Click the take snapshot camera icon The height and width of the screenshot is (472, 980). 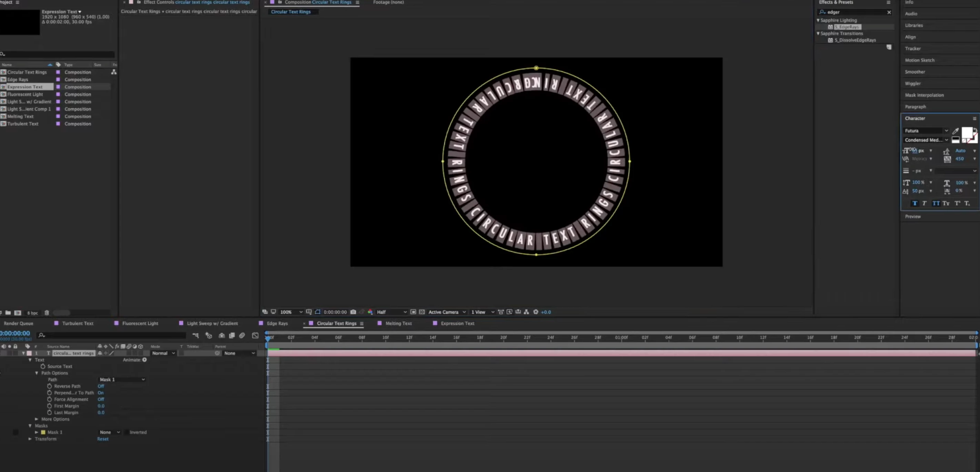(353, 312)
